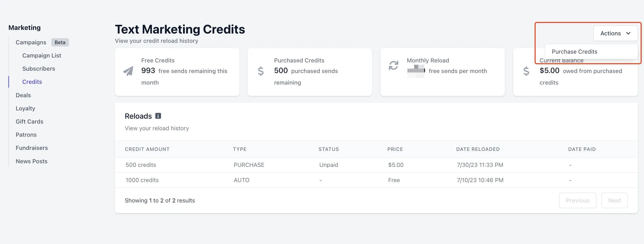Open the Subscribers page
644x244 pixels.
coord(39,69)
